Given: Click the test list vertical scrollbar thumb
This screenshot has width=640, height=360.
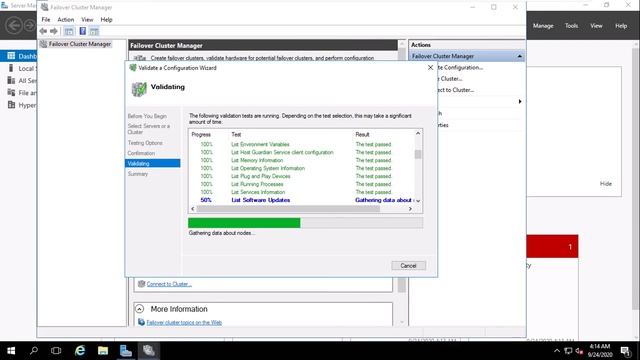Looking at the screenshot, I should tap(418, 154).
